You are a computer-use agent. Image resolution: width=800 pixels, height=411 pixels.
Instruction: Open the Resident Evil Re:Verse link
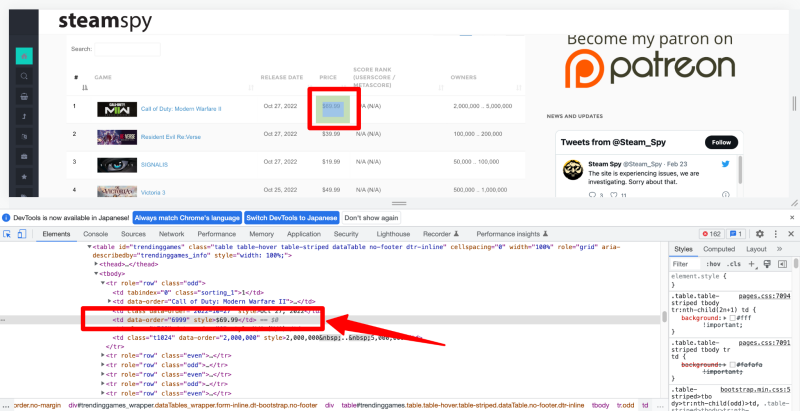click(x=171, y=137)
